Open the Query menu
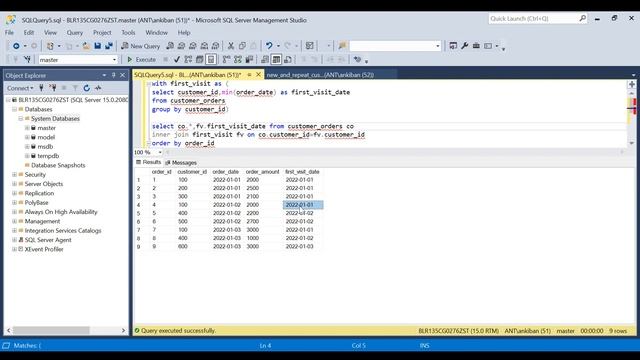This screenshot has height=360, width=640. [75, 33]
